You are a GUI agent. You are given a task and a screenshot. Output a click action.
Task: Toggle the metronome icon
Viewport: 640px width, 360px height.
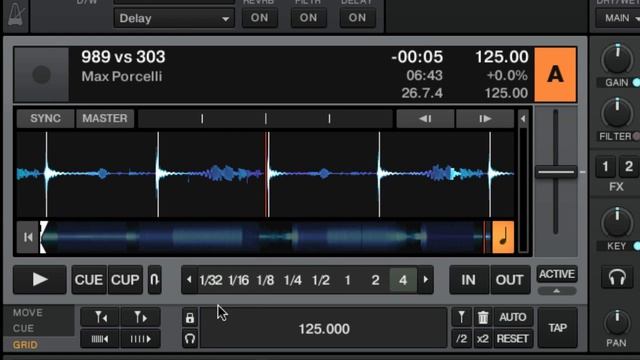tap(16, 15)
